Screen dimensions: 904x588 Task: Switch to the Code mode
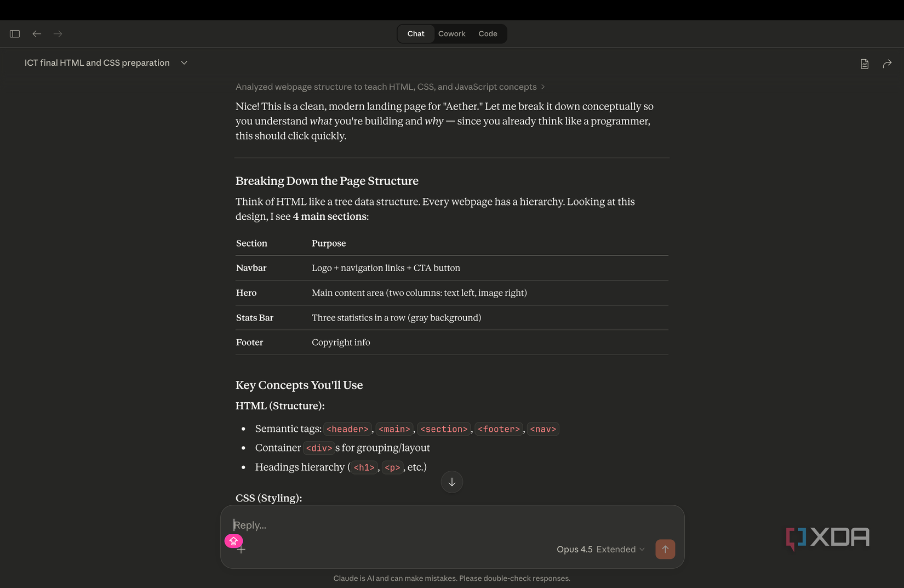(488, 34)
